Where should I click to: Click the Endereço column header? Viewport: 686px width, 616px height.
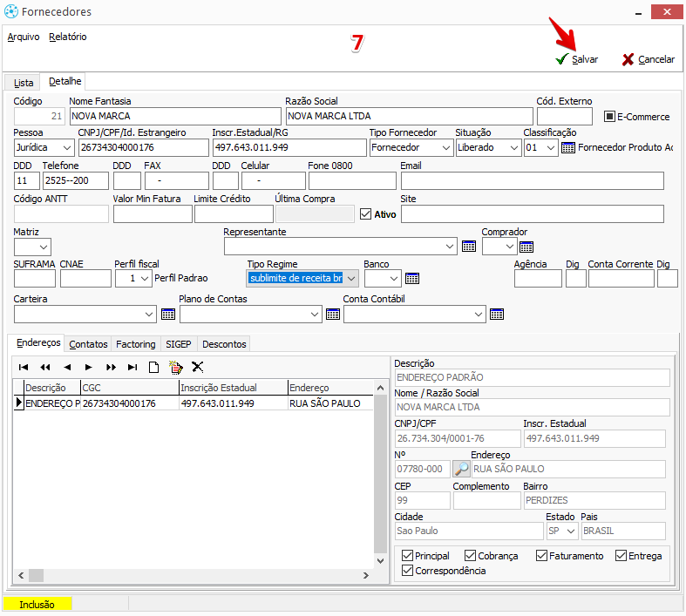(x=330, y=388)
